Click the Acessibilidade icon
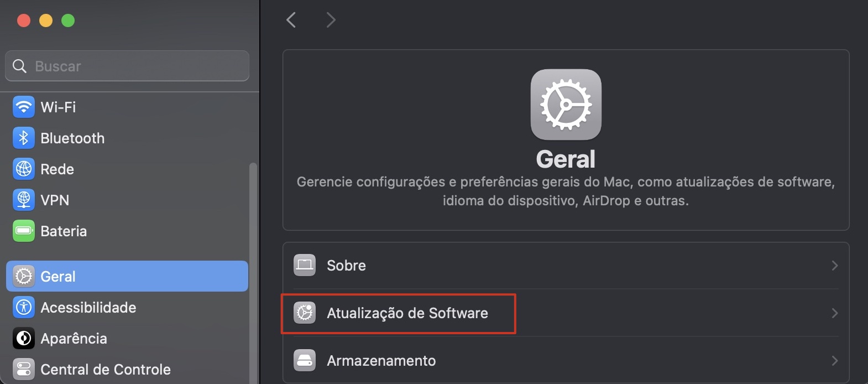Screen dimensions: 868x384 point(23,307)
